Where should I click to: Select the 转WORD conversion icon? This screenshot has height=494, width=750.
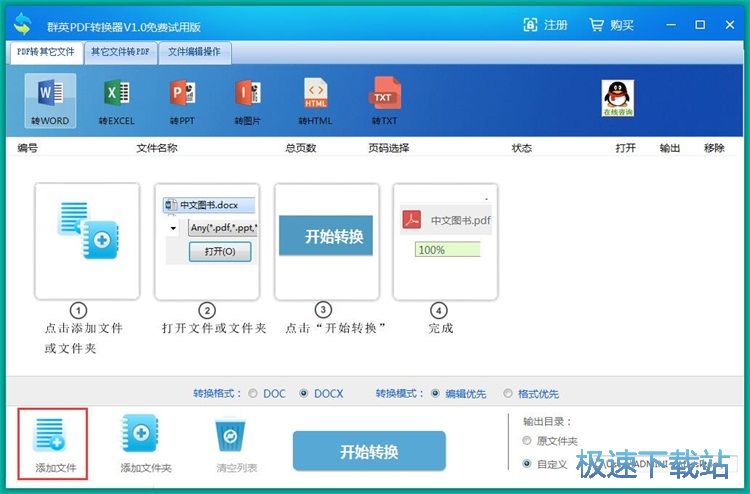pyautogui.click(x=50, y=100)
